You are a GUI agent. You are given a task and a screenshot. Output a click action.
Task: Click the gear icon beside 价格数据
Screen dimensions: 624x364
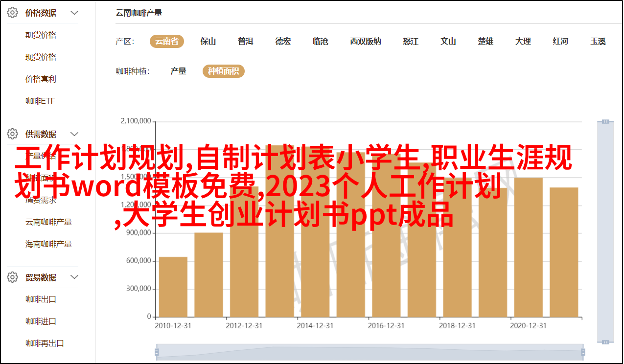(12, 13)
